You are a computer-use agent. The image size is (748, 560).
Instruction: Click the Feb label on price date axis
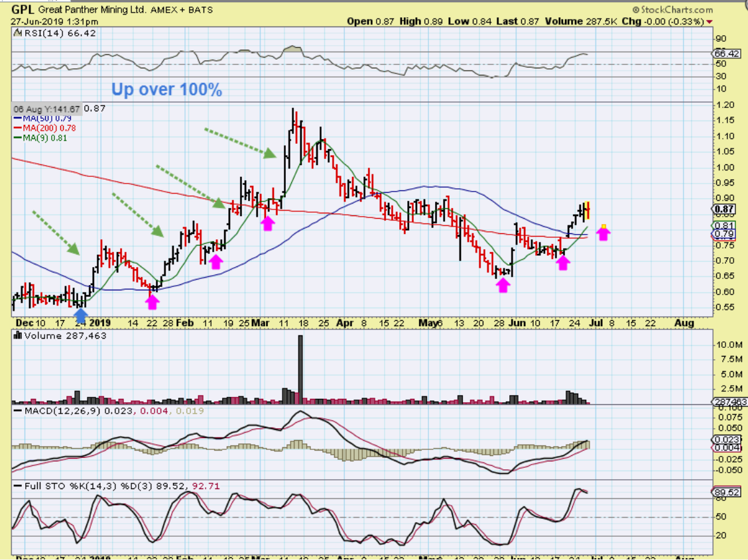point(184,323)
